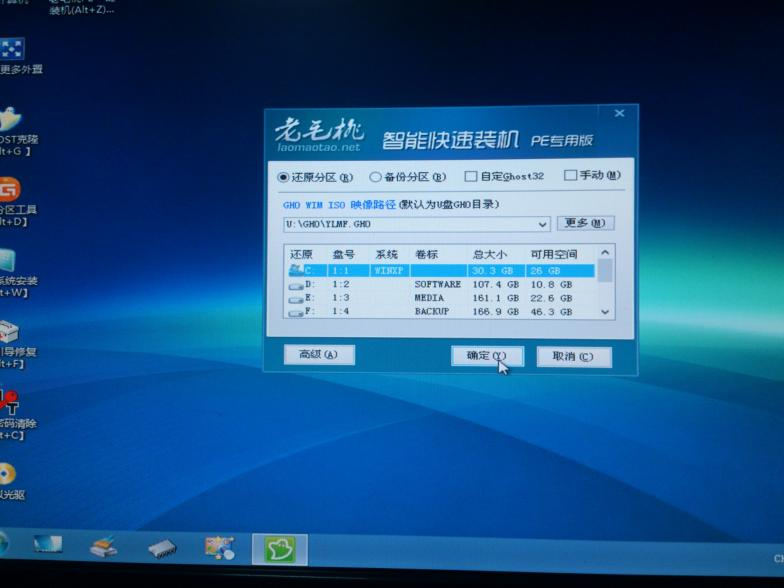Click the memory chip taskbar icon
Viewport: 784px width, 588px height.
(161, 548)
